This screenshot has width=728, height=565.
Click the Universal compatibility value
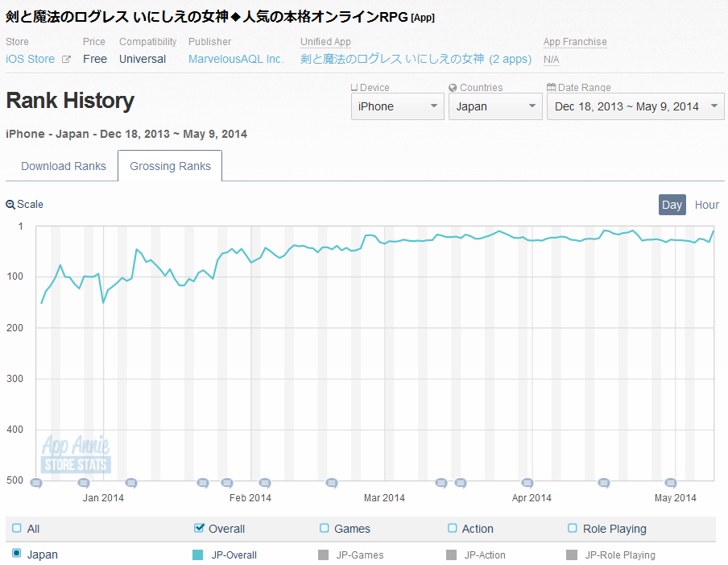143,60
